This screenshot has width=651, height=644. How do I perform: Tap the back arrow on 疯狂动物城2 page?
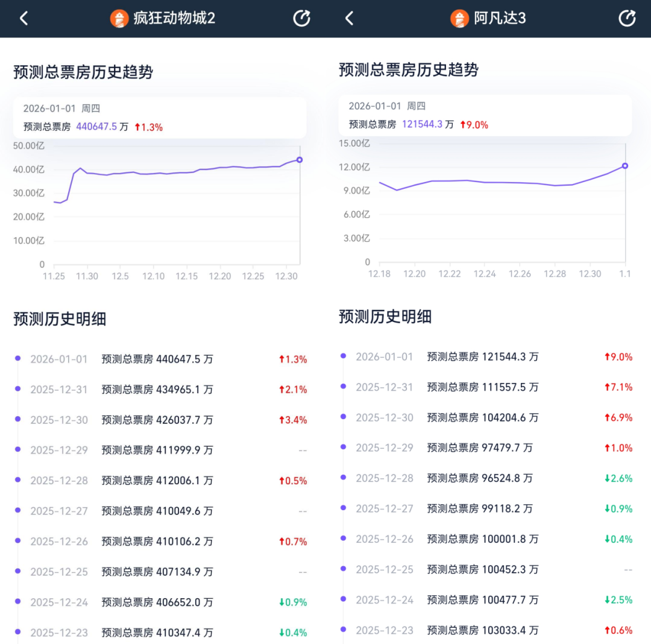23,18
